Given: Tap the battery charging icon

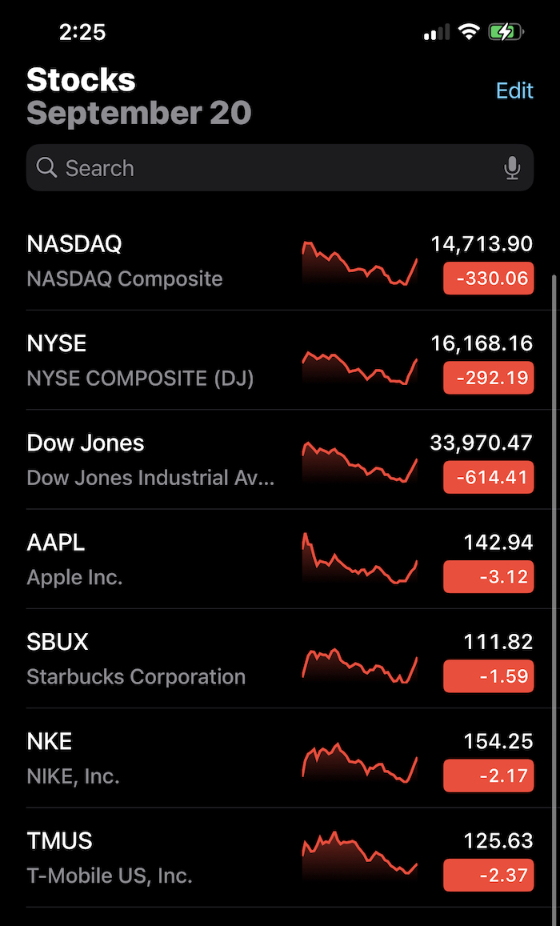Looking at the screenshot, I should tap(506, 32).
